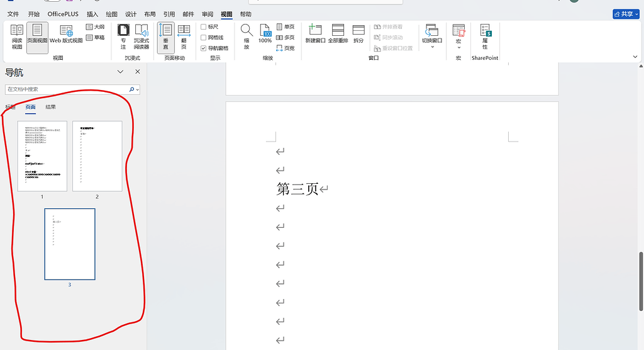Open the 开始 ribbon tab
Screen dimensions: 644x350
pyautogui.click(x=34, y=14)
